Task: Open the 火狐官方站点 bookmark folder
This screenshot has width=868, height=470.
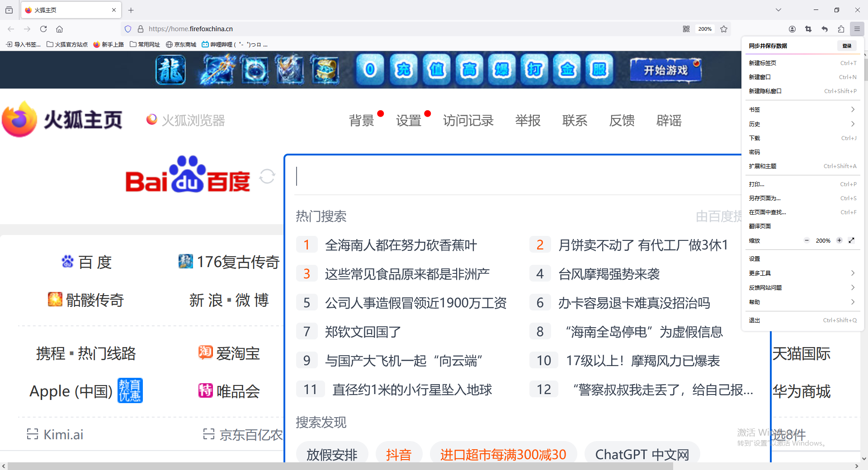Action: pos(67,44)
